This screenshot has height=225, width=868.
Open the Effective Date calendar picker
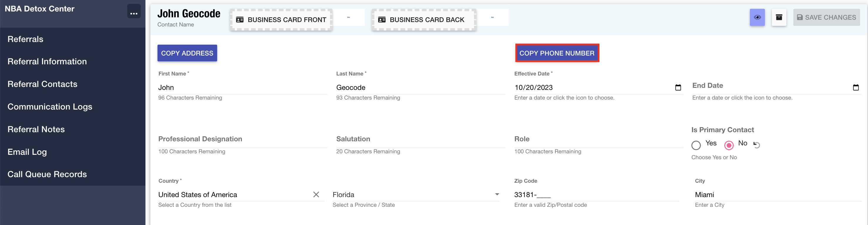tap(678, 88)
